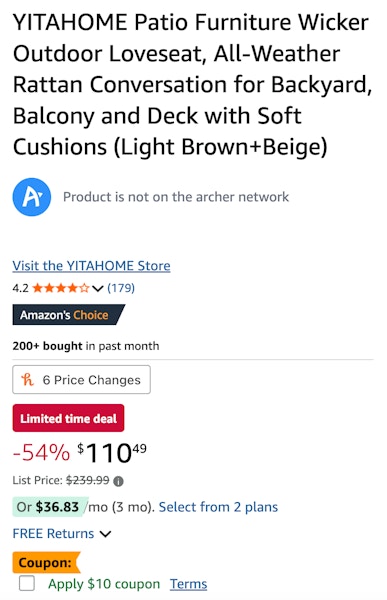Click the $110.49 deal price
387x600 pixels.
(x=112, y=453)
